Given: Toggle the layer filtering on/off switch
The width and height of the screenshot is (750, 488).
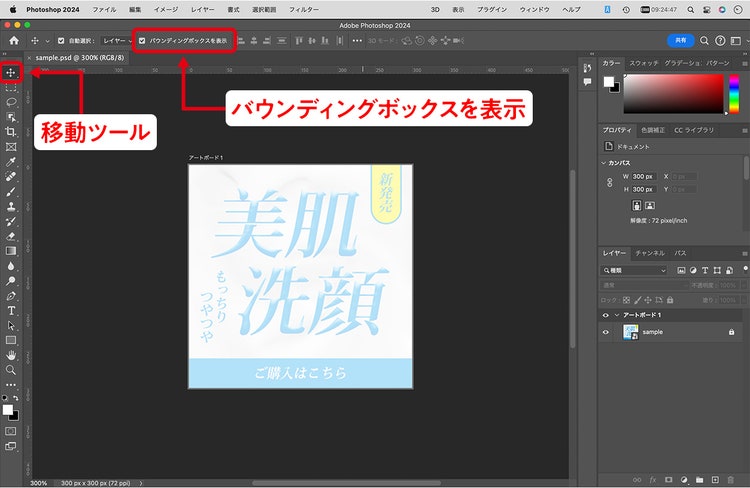Looking at the screenshot, I should (x=745, y=269).
